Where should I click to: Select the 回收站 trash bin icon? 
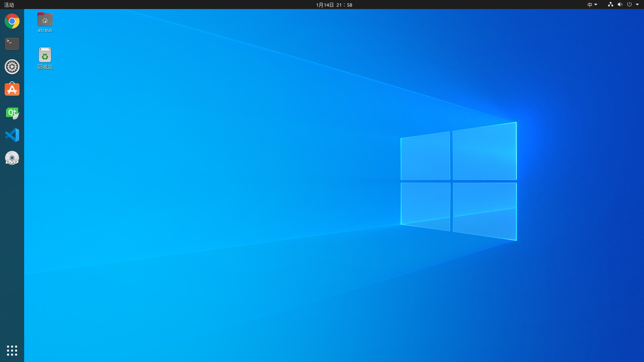[45, 55]
